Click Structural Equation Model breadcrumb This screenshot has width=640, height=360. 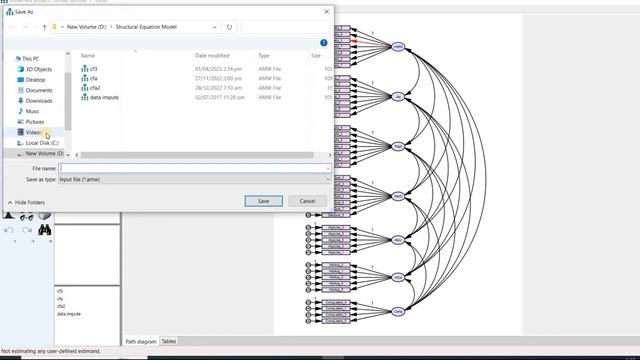(x=146, y=27)
